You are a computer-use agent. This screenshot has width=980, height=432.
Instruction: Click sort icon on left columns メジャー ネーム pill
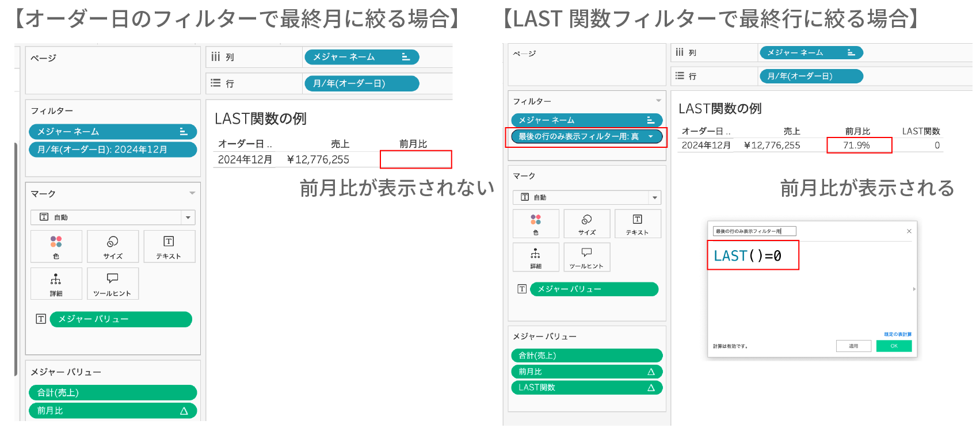coord(406,56)
